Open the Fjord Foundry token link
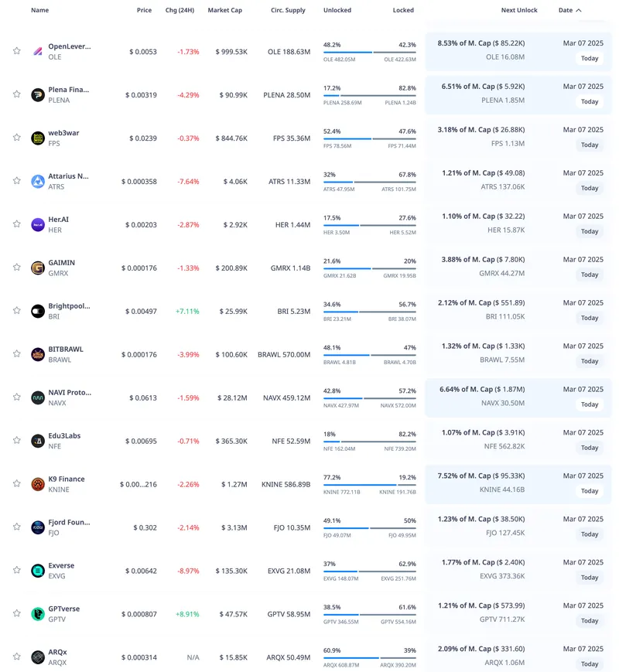The width and height of the screenshot is (619, 672). pyautogui.click(x=69, y=523)
